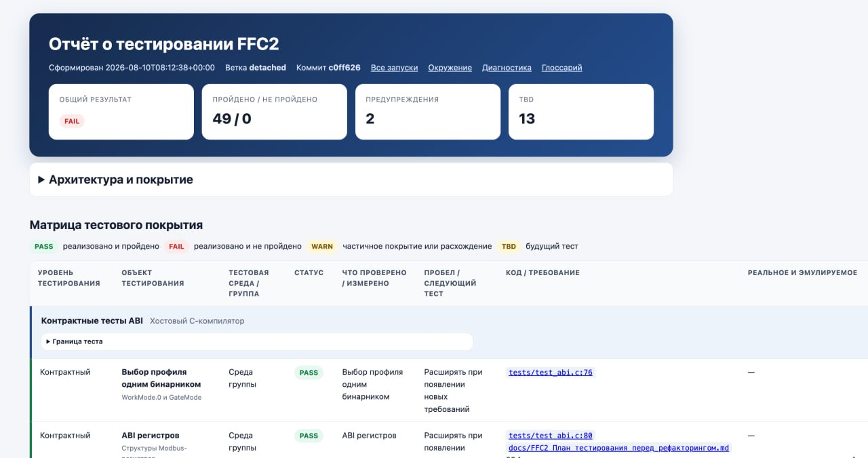Viewport: 868px width, 458px height.
Task: Click the FAIL badge in the legend
Action: (x=176, y=247)
